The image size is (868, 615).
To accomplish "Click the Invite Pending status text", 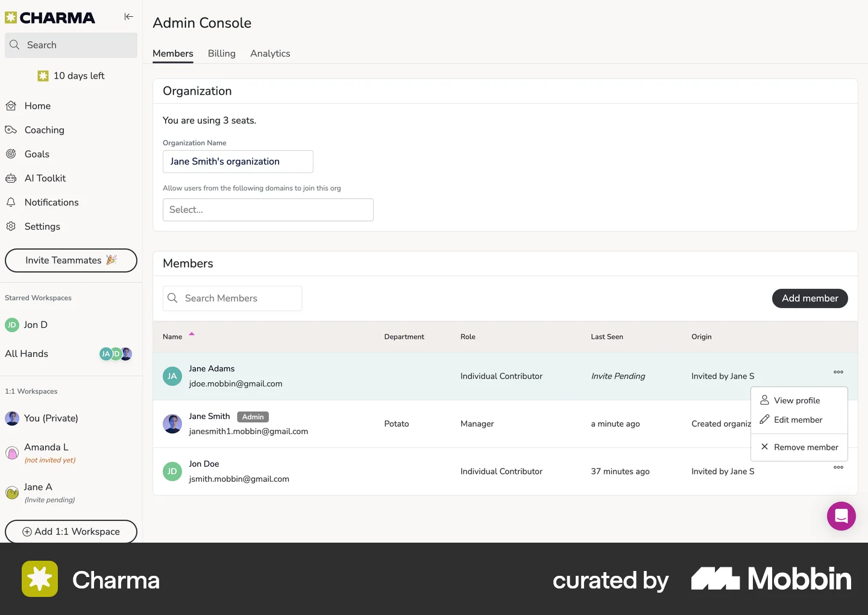I will click(618, 376).
